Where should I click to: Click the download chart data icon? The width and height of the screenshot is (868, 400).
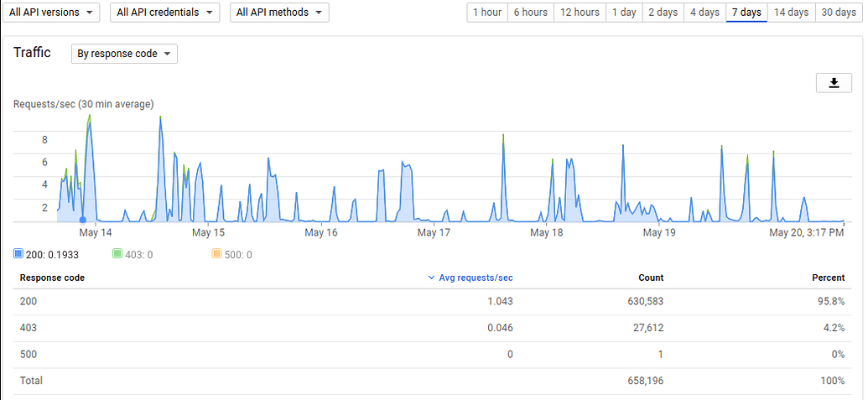[x=834, y=82]
